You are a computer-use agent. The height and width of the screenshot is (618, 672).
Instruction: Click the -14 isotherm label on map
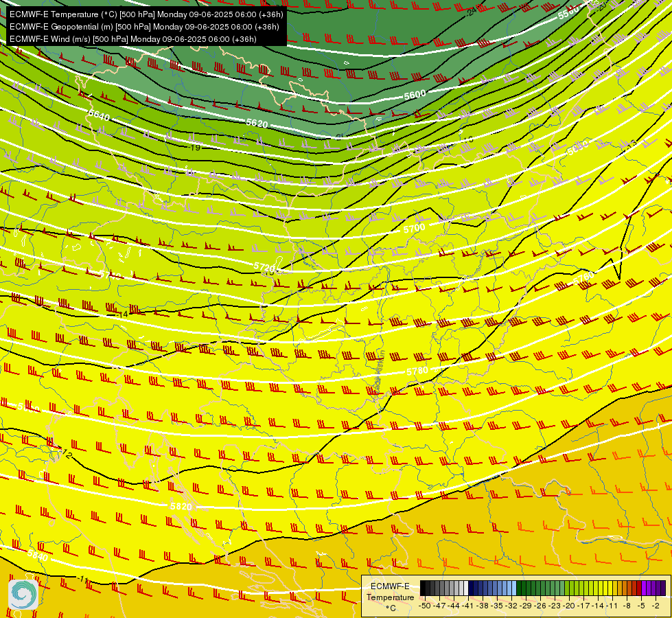tap(123, 314)
